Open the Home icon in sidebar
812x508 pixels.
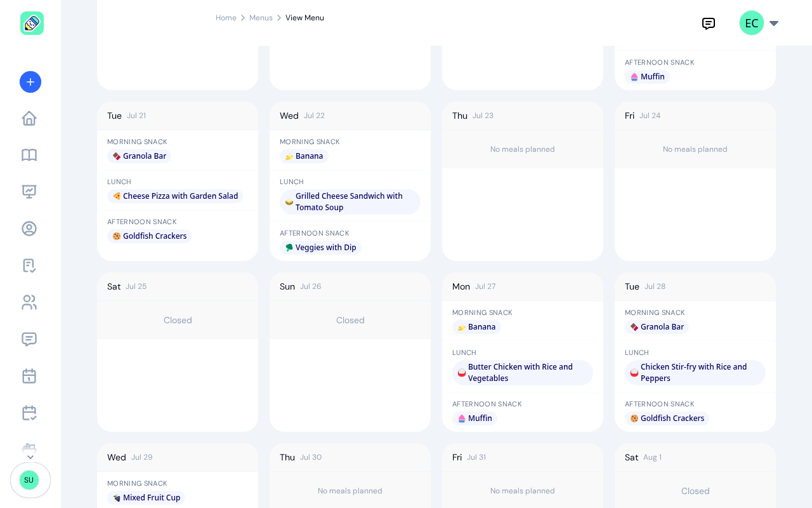(x=29, y=118)
